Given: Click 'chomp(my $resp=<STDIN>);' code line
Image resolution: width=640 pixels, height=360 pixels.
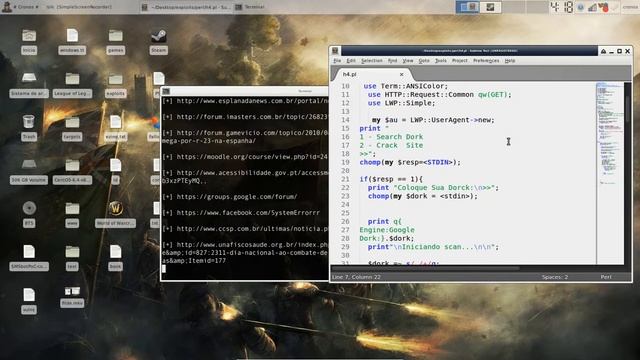Looking at the screenshot, I should [x=410, y=162].
